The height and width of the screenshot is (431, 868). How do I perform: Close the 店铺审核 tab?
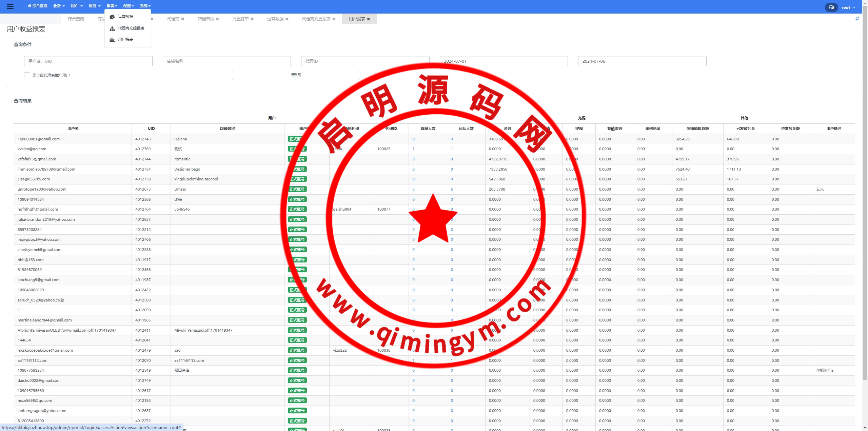coord(217,19)
